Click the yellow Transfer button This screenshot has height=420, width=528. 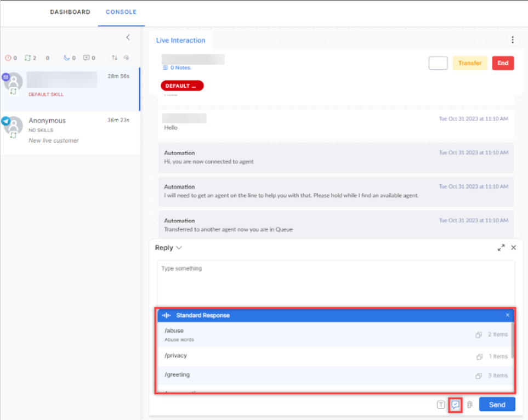[469, 63]
